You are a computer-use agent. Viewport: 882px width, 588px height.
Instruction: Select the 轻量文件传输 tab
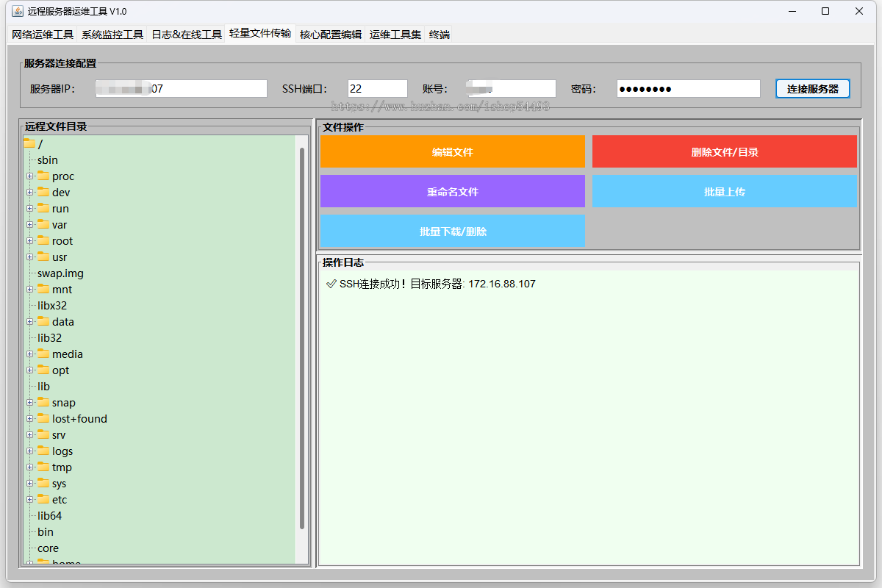tap(260, 33)
